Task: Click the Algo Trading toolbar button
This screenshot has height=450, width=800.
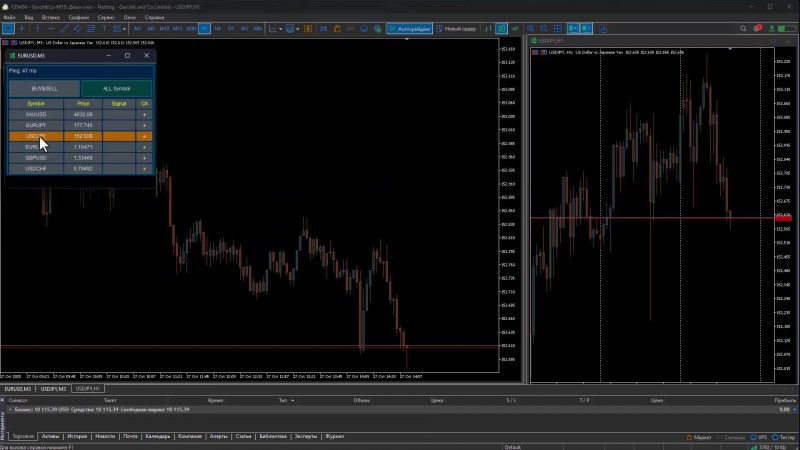Action: (x=409, y=29)
